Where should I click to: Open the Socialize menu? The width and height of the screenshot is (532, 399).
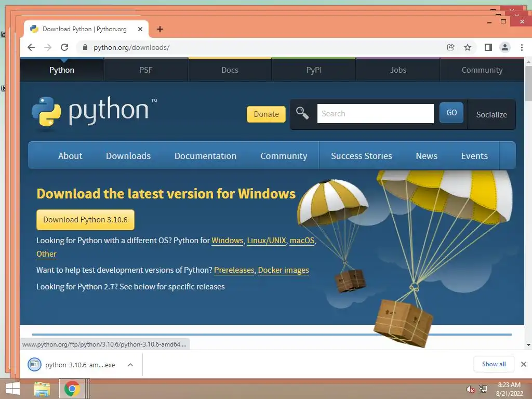pos(491,114)
